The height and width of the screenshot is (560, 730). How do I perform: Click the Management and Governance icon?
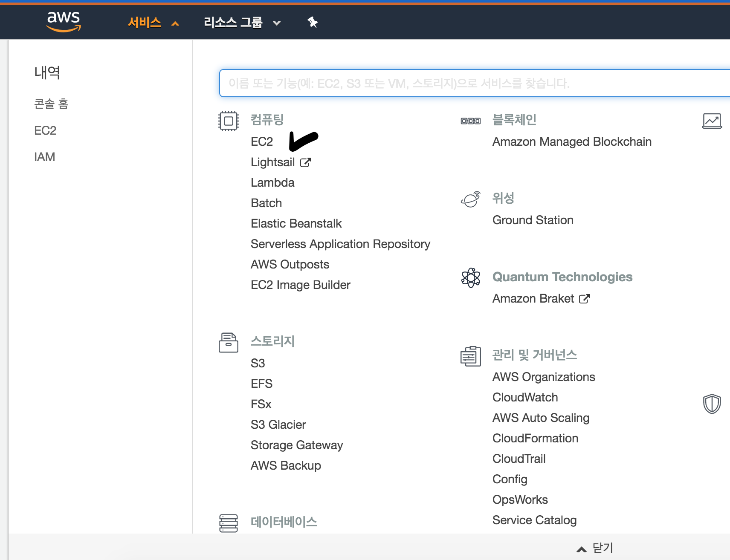[x=471, y=356]
